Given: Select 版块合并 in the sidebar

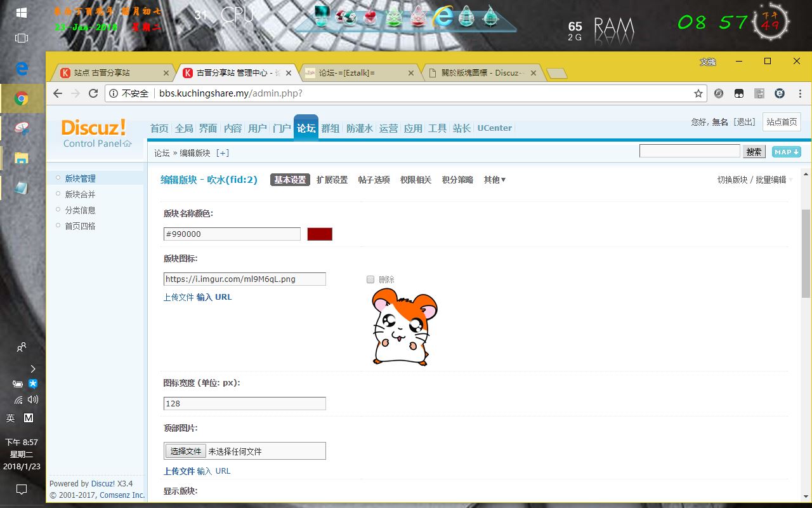Looking at the screenshot, I should pyautogui.click(x=80, y=194).
